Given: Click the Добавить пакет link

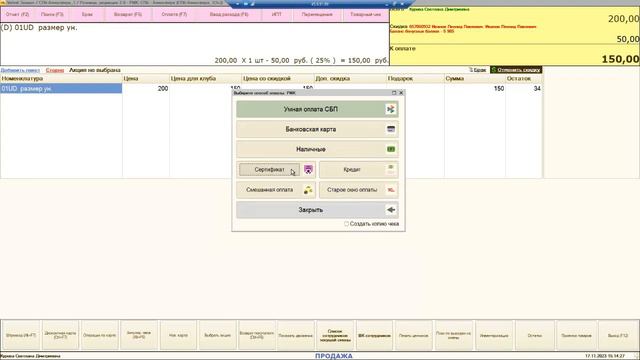Looking at the screenshot, I should click(x=20, y=70).
